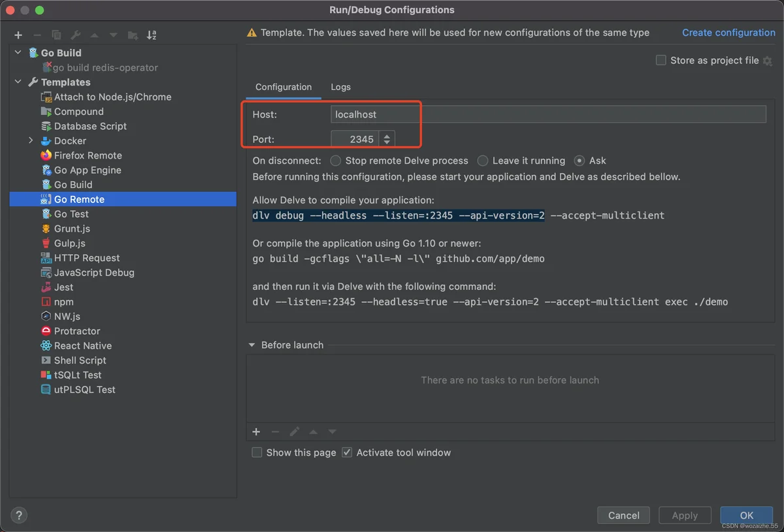Screen dimensions: 784x532
Task: Click the Go App Engine gopher icon
Action: (46, 170)
